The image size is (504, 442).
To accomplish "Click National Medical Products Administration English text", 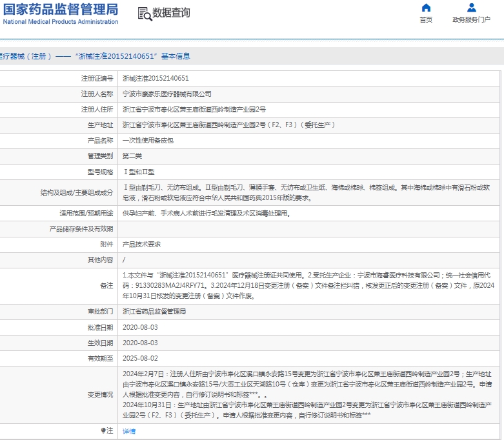I will tap(60, 22).
